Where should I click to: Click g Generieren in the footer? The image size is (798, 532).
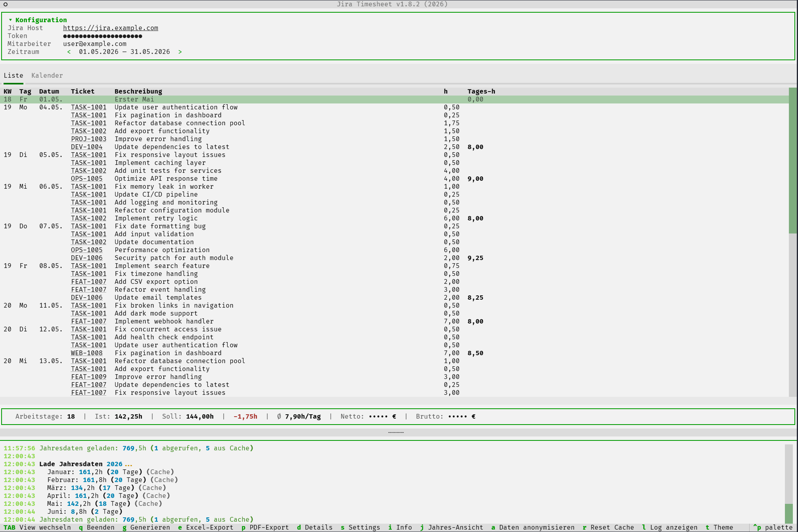(x=146, y=528)
